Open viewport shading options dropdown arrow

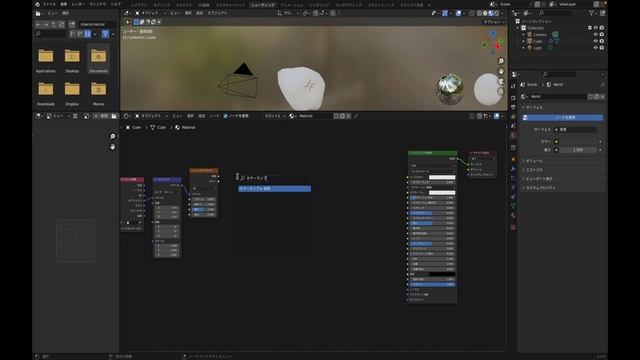click(503, 13)
